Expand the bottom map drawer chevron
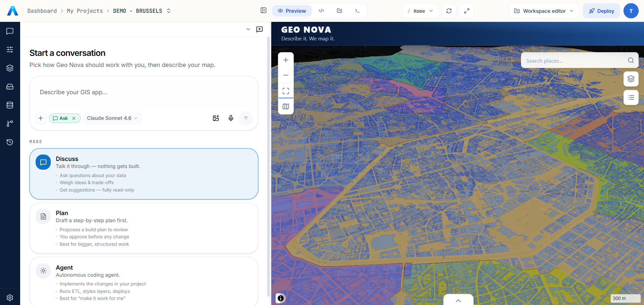Viewport: 644px width, 305px height. coord(458,300)
